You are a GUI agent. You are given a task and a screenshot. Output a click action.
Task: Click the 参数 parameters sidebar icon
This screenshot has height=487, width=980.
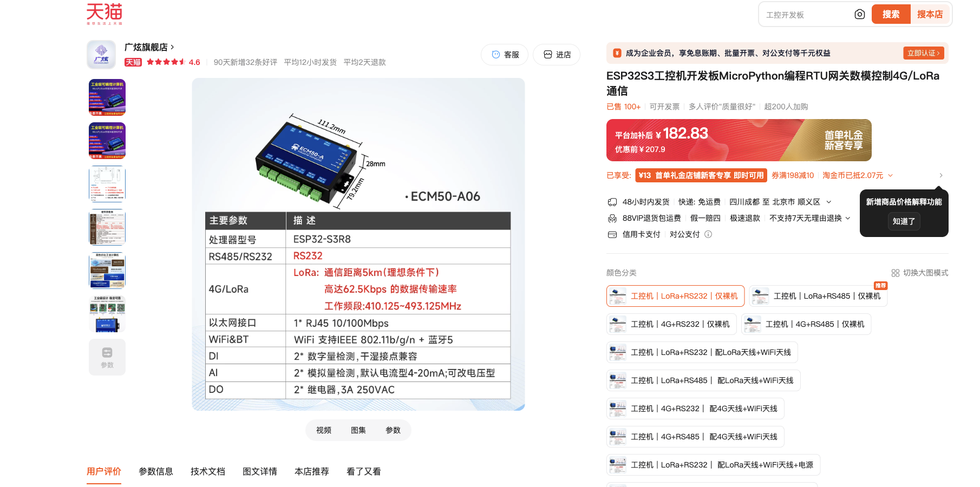pyautogui.click(x=107, y=357)
